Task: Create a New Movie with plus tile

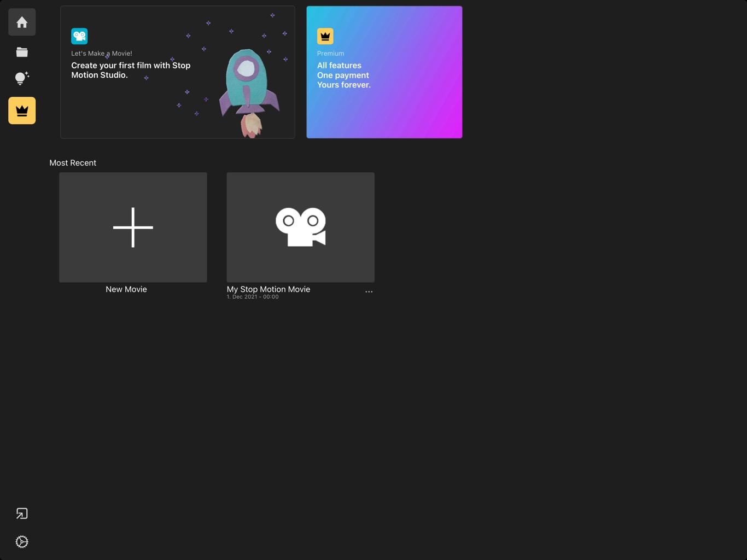Action: (133, 227)
